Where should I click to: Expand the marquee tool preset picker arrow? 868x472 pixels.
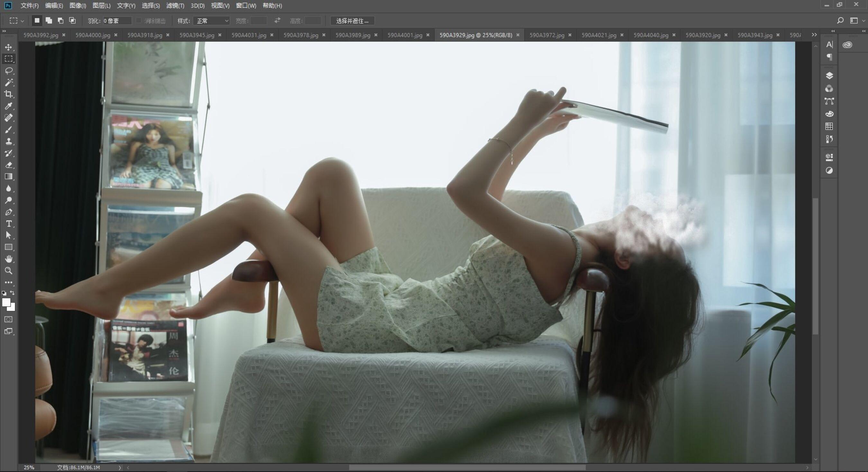pos(22,21)
